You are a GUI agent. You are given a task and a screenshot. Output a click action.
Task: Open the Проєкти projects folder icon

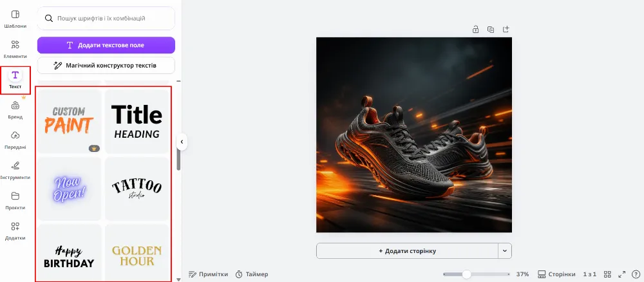[15, 201]
